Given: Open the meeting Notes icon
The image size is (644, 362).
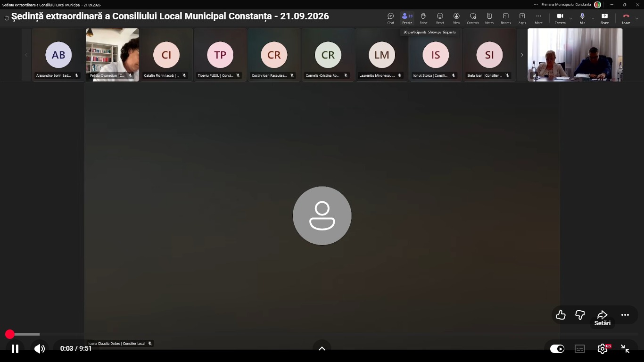Looking at the screenshot, I should (489, 18).
